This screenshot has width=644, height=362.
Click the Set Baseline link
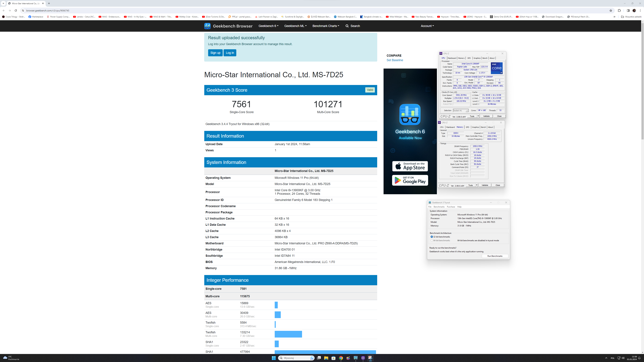pos(395,60)
